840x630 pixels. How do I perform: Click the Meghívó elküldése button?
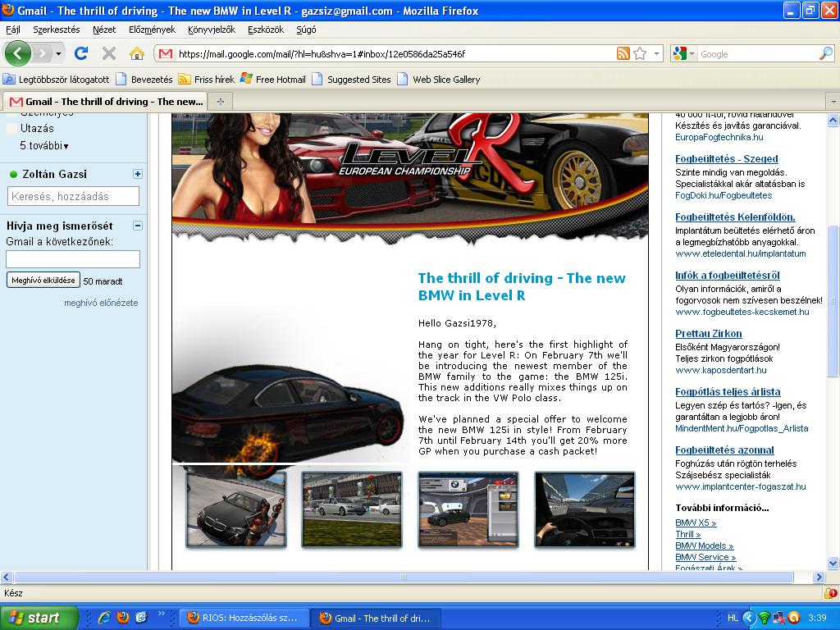43,281
